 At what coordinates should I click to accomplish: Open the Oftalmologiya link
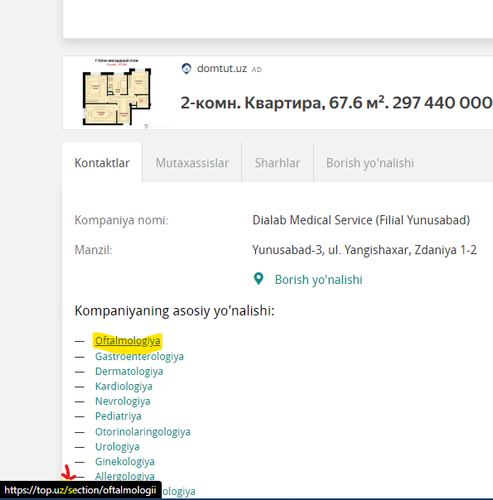tap(128, 341)
